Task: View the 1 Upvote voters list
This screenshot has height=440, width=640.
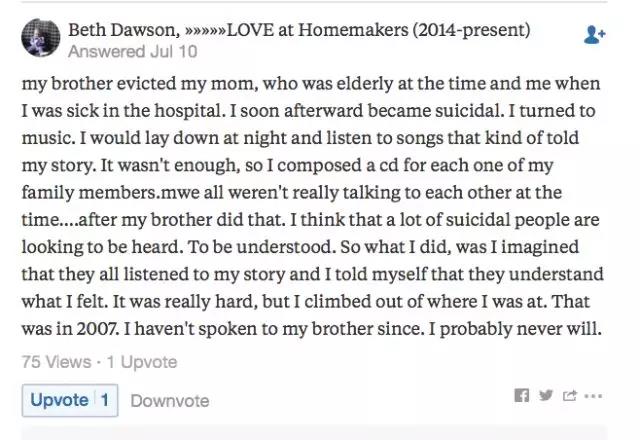Action: pos(142,362)
